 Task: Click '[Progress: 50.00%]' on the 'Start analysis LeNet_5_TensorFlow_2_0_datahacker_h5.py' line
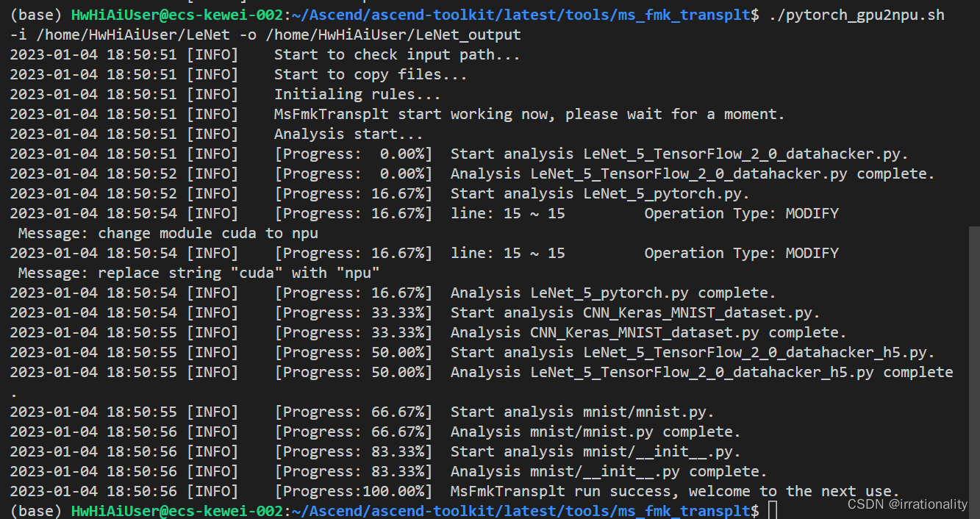[353, 352]
